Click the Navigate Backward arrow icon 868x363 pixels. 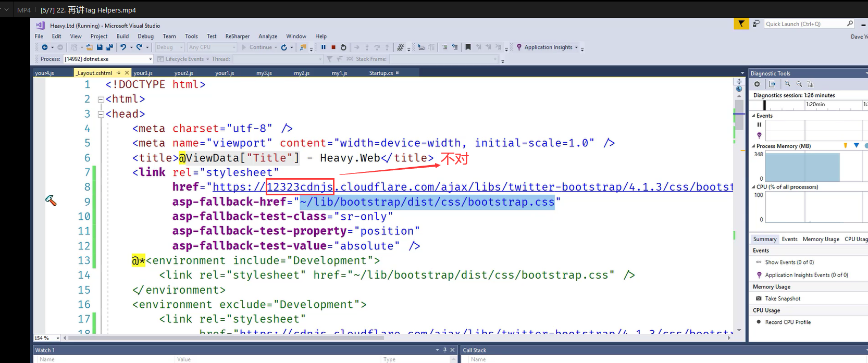[x=45, y=47]
